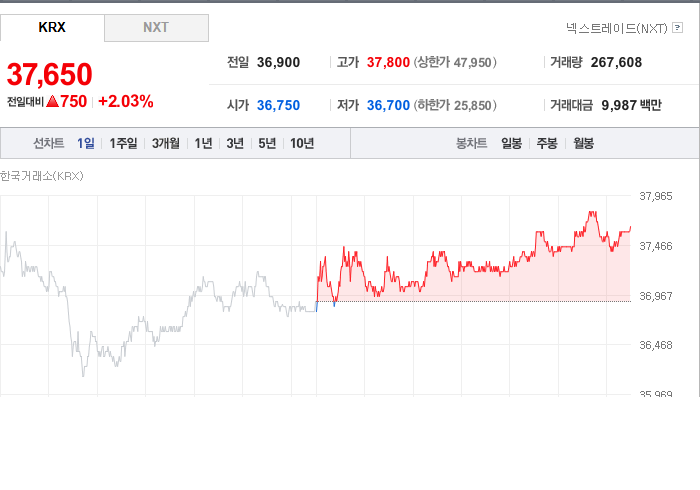Click the 36,468 axis label

pos(656,345)
